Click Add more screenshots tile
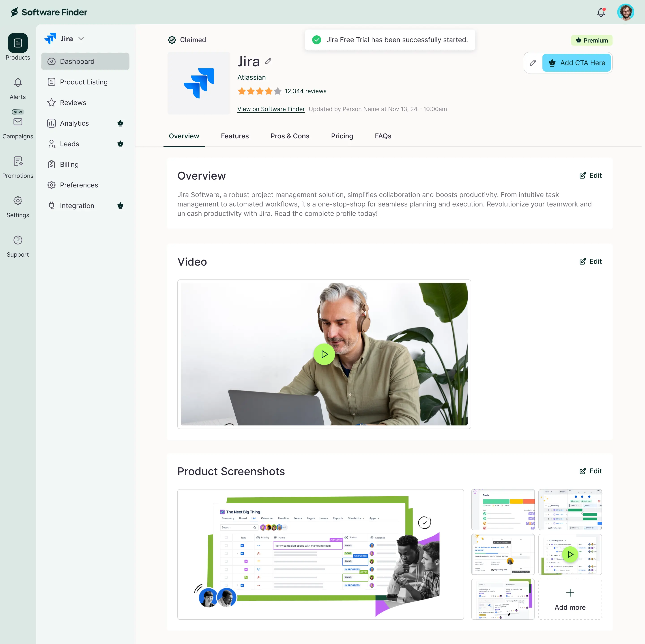 coord(570,599)
